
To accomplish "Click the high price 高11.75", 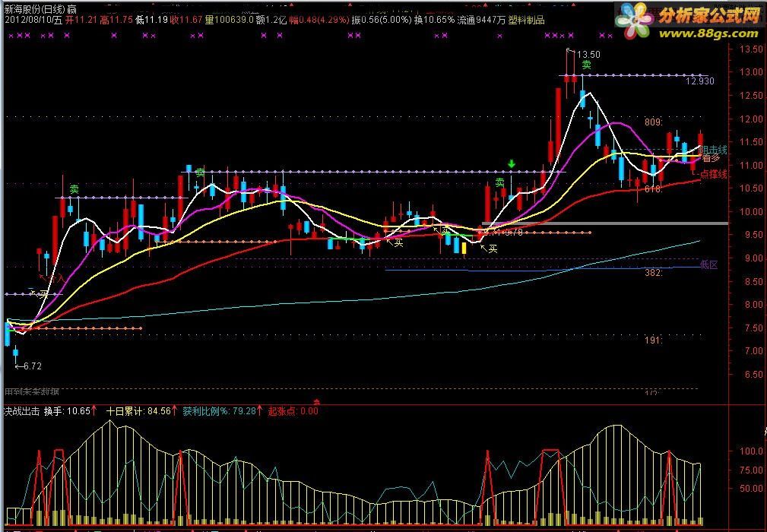I will point(116,20).
